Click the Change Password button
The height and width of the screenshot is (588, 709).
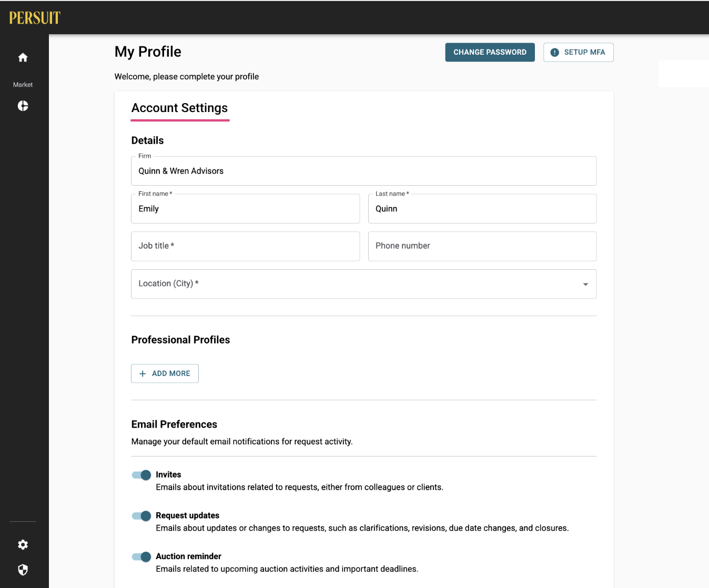click(490, 52)
